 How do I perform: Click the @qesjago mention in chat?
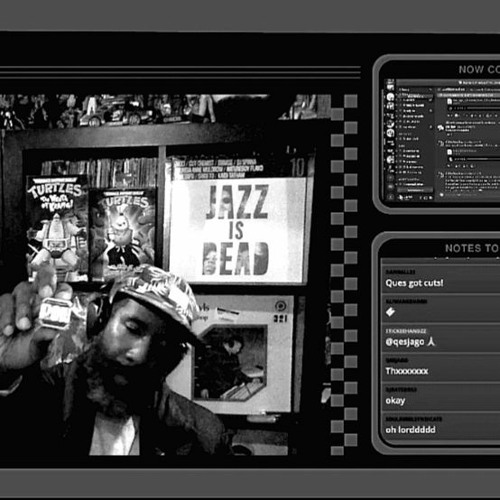coord(405,342)
